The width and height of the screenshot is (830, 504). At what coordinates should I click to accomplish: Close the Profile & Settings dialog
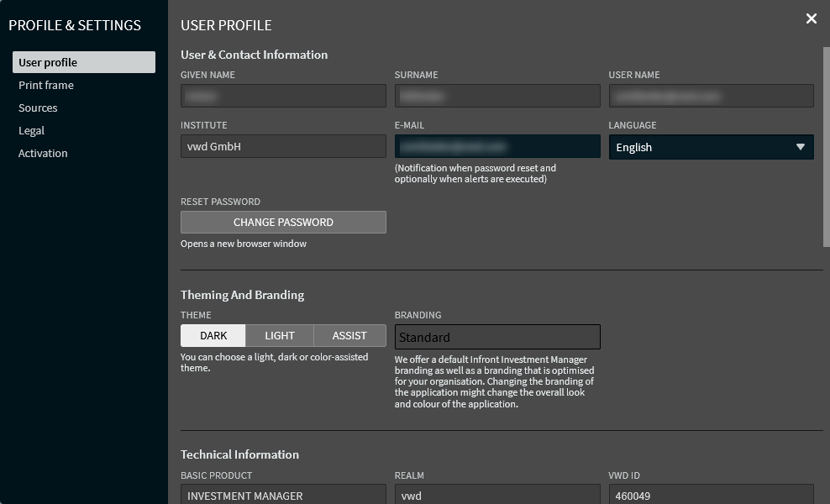pyautogui.click(x=811, y=18)
